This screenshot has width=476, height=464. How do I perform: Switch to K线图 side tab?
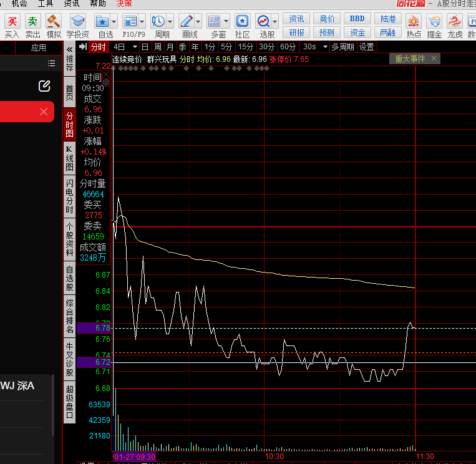pos(69,158)
